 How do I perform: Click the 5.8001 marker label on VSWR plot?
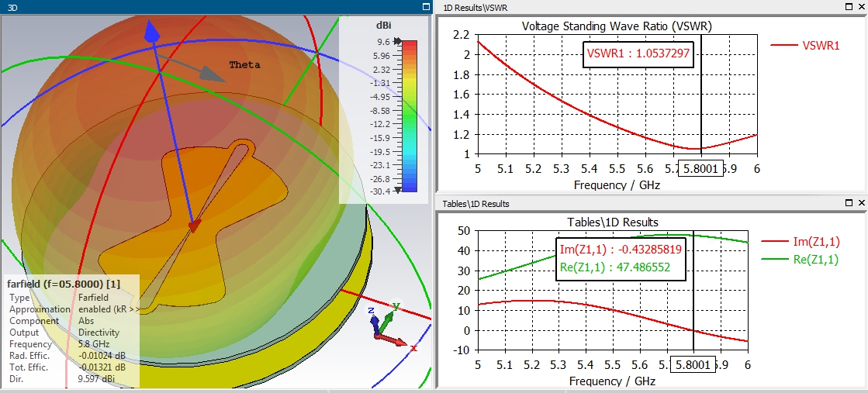(701, 169)
